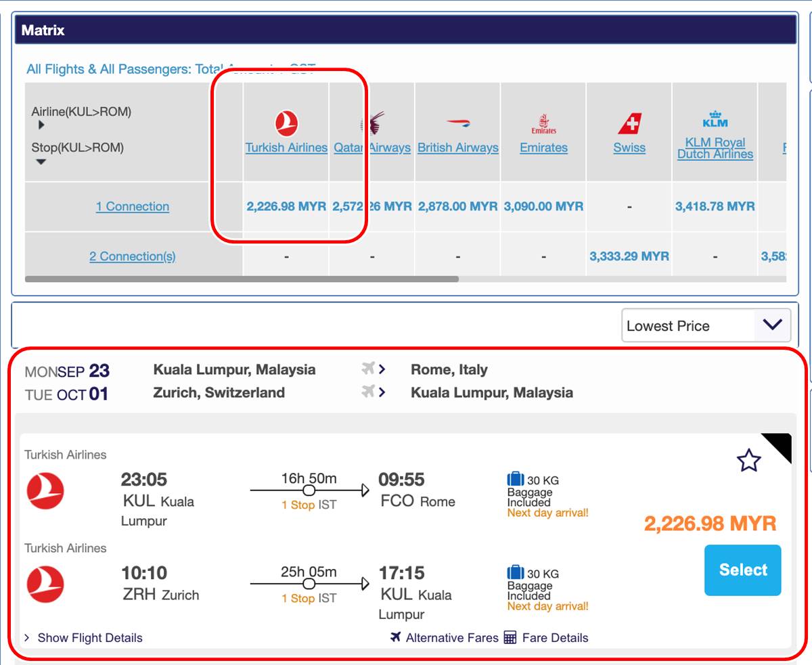Click the 1 Stop IST label on KUL flight

pos(309,505)
